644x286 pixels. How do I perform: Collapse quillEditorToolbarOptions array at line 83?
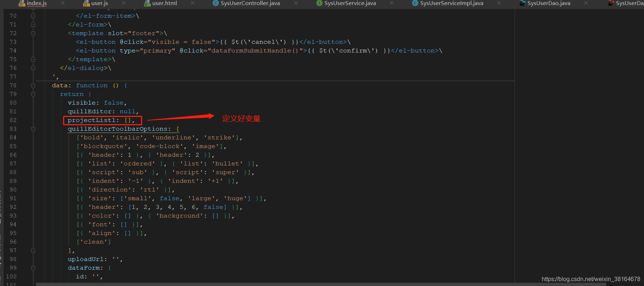pyautogui.click(x=33, y=129)
